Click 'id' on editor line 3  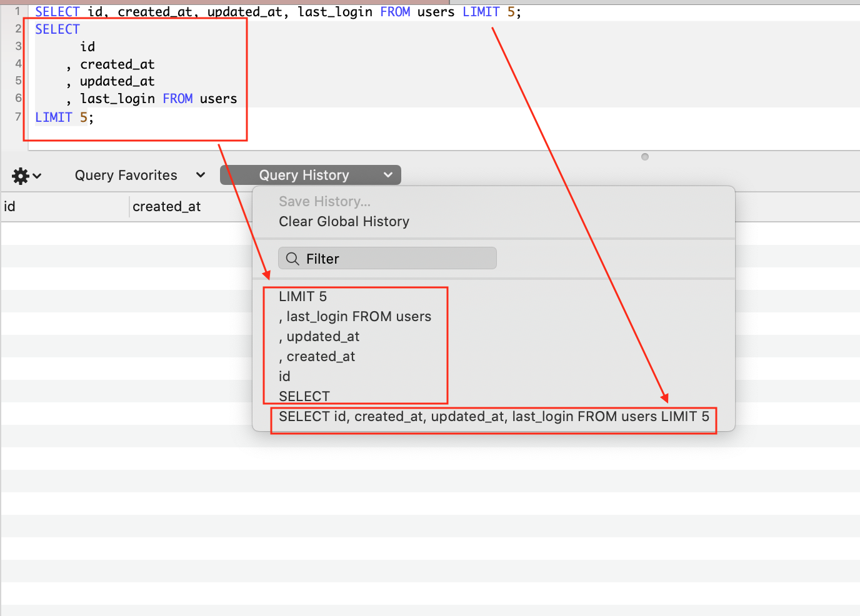[x=87, y=47]
